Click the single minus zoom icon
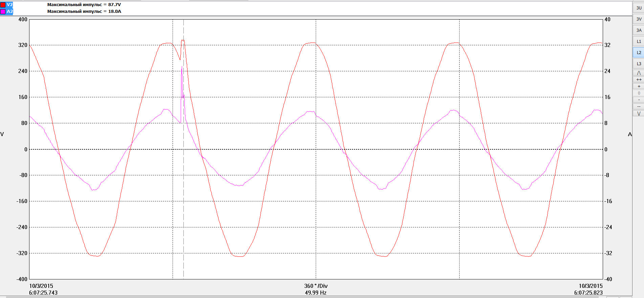644x298 pixels. pyautogui.click(x=639, y=100)
